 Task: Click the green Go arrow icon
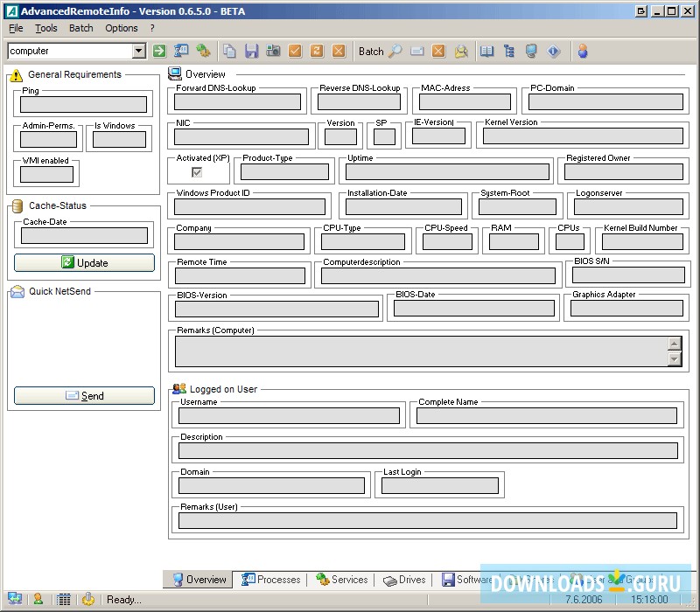[159, 51]
